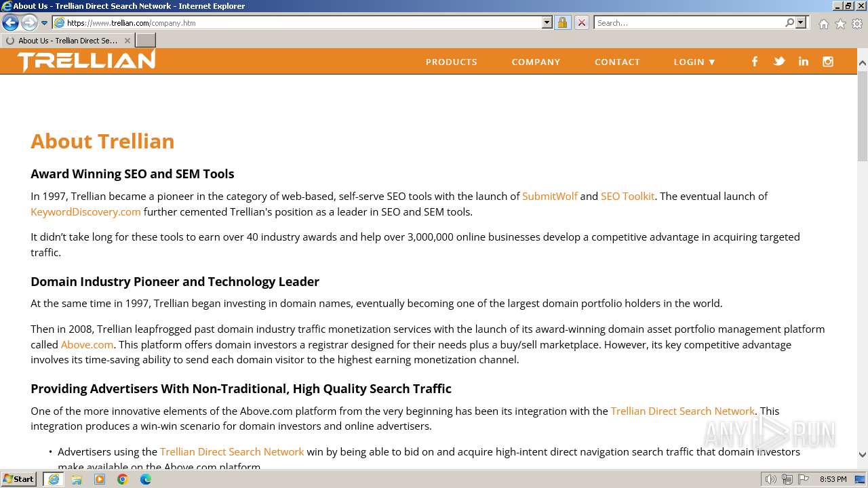Open Internet Explorer taskbar icon

(54, 479)
